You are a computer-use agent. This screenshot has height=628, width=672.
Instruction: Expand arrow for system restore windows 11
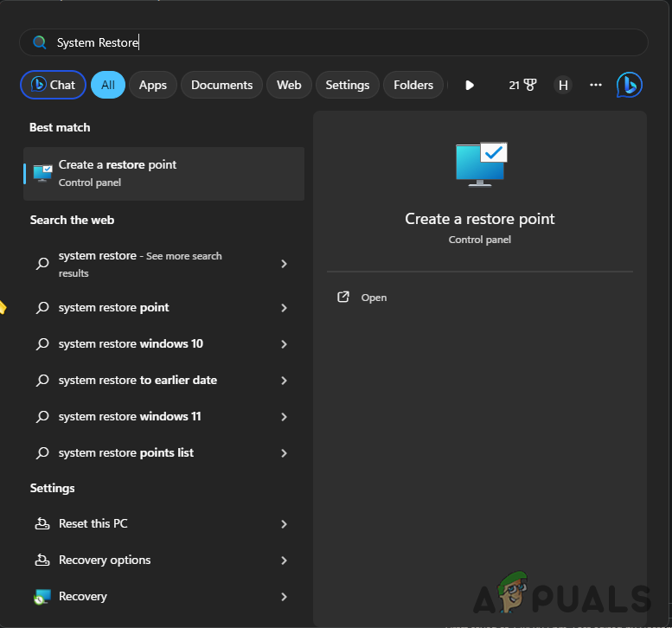(x=284, y=417)
